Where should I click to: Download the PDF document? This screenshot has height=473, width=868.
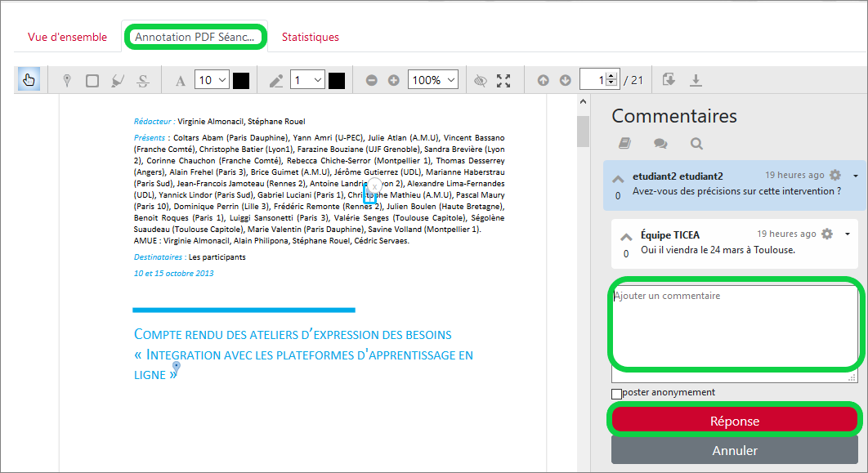(x=696, y=80)
